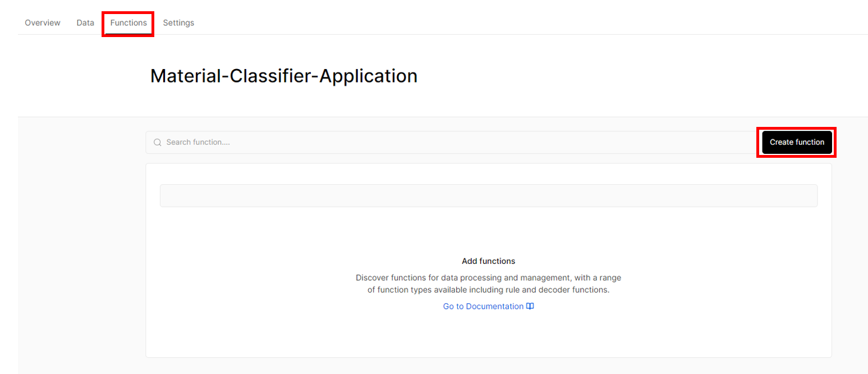Click the 'Search function....' placeholder text
868x374 pixels.
198,143
